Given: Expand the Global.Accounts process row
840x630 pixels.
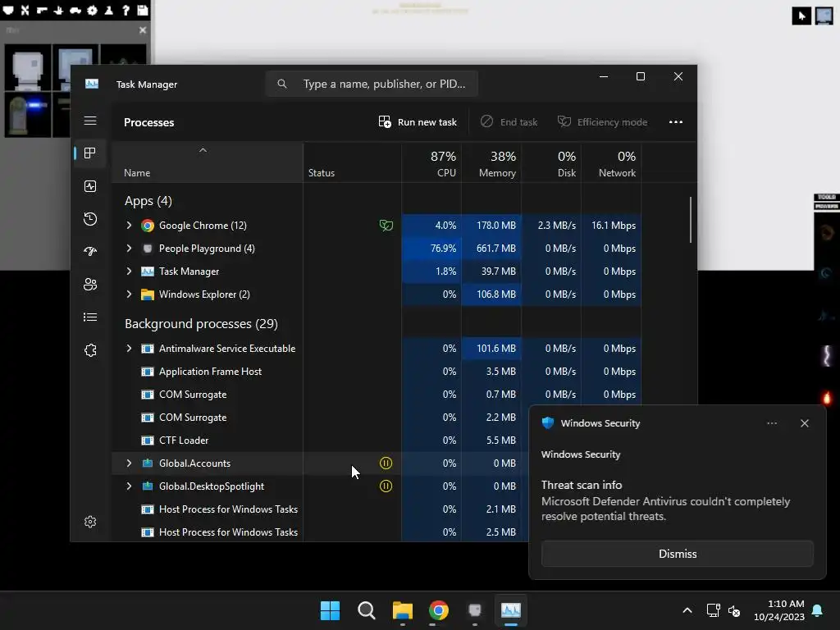Looking at the screenshot, I should [x=129, y=463].
